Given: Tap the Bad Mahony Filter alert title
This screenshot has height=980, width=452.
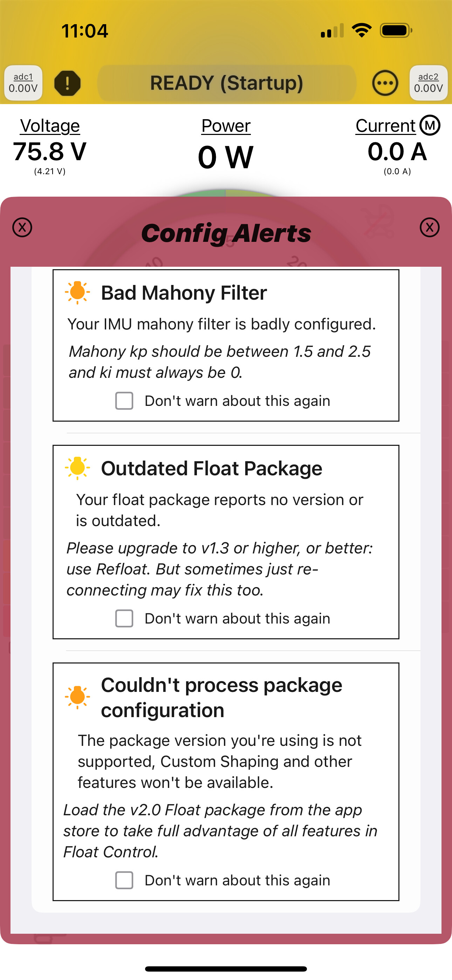Looking at the screenshot, I should pos(184,293).
